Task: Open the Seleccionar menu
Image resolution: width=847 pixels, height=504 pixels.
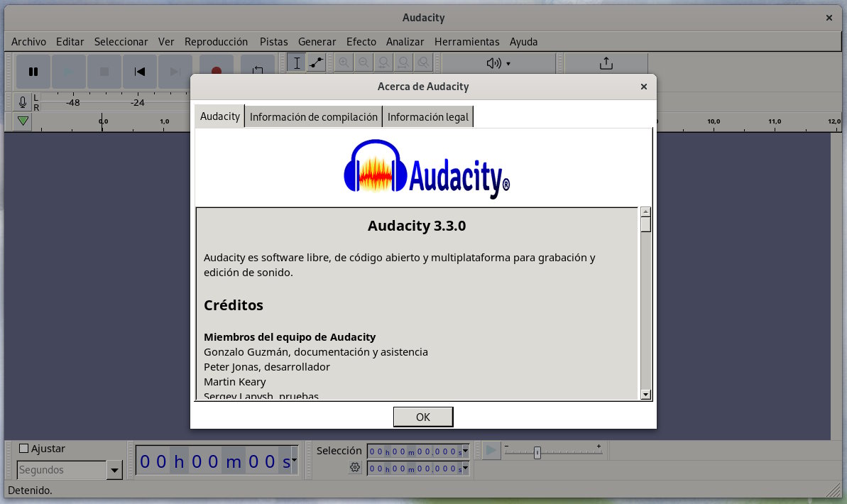Action: coord(121,42)
